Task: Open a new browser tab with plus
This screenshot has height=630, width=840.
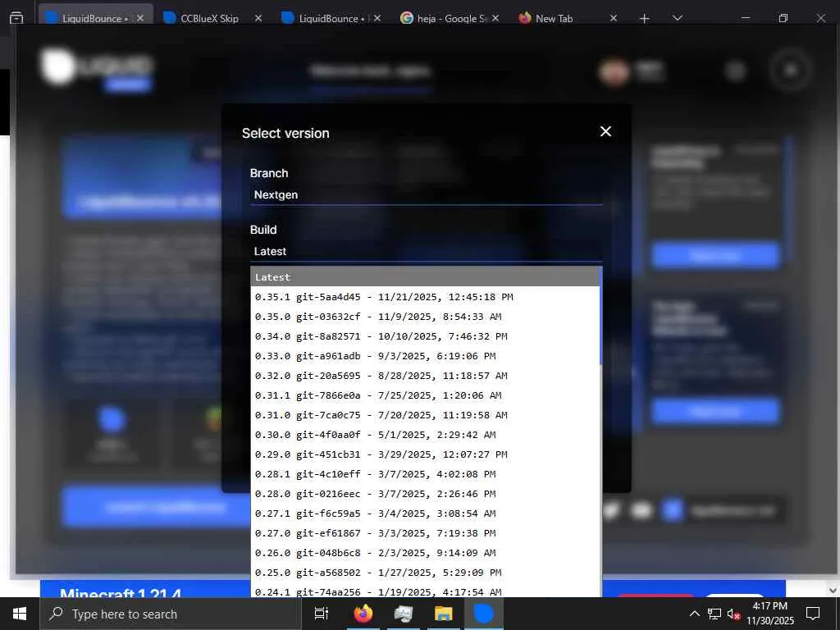Action: pyautogui.click(x=645, y=19)
